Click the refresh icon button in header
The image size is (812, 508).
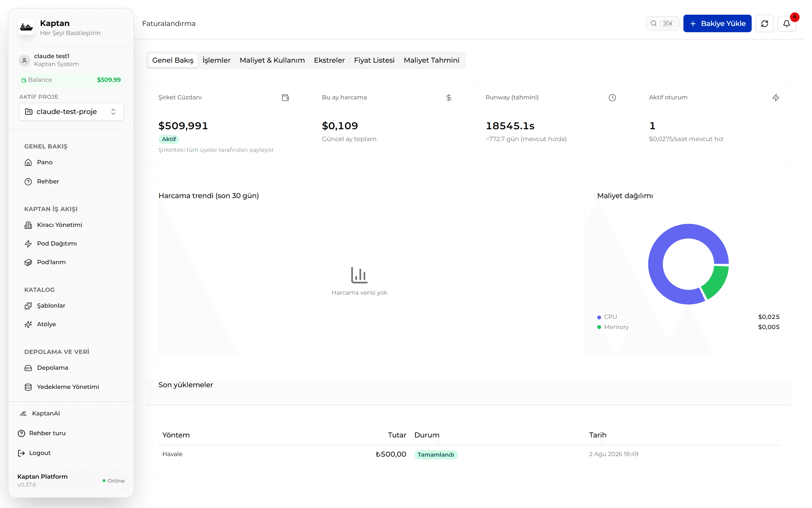pos(764,23)
